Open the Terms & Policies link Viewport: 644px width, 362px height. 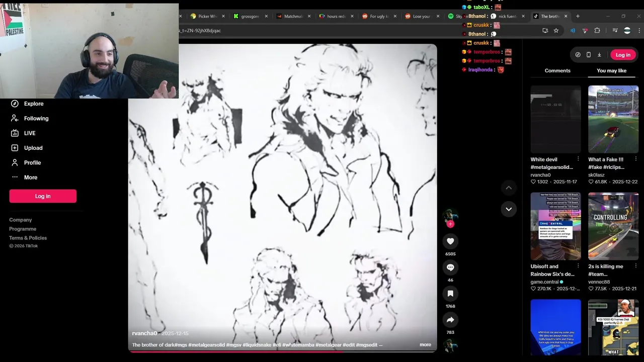point(28,238)
